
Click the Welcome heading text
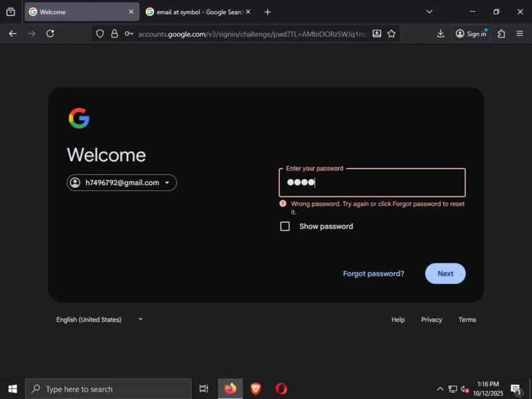[106, 155]
